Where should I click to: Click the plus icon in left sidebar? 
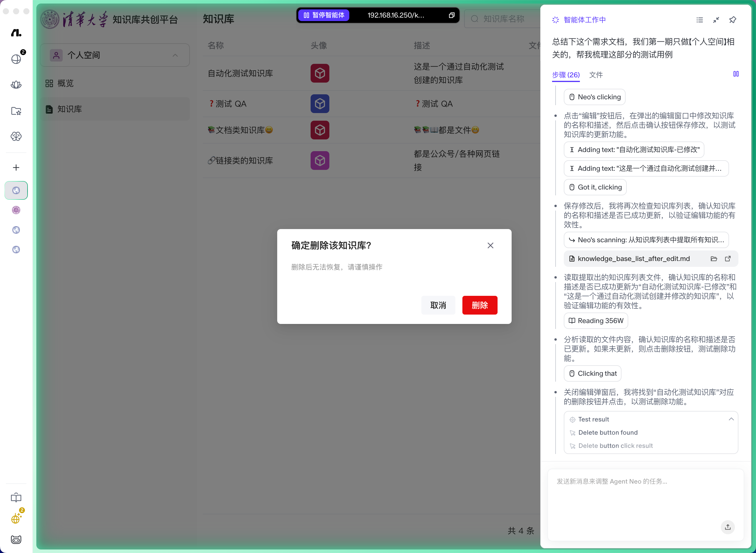tap(16, 167)
